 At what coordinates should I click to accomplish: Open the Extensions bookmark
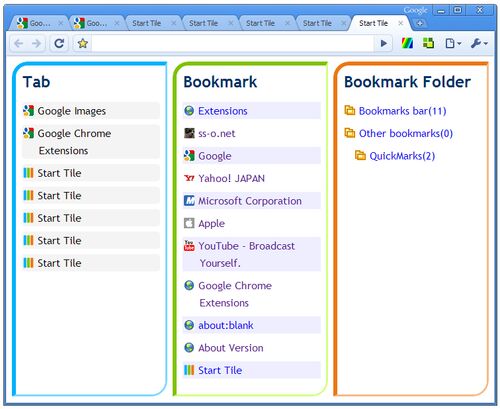click(252, 111)
